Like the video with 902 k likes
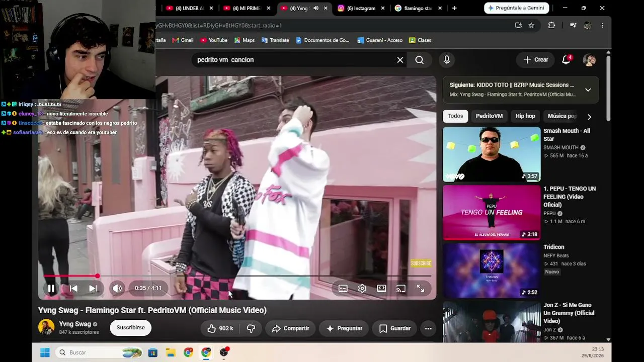 [x=220, y=328]
